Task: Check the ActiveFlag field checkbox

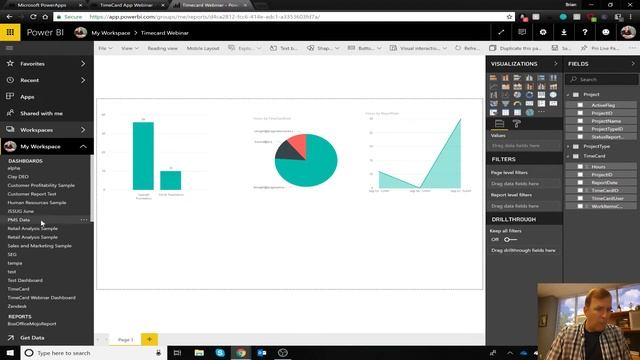Action: [x=580, y=105]
